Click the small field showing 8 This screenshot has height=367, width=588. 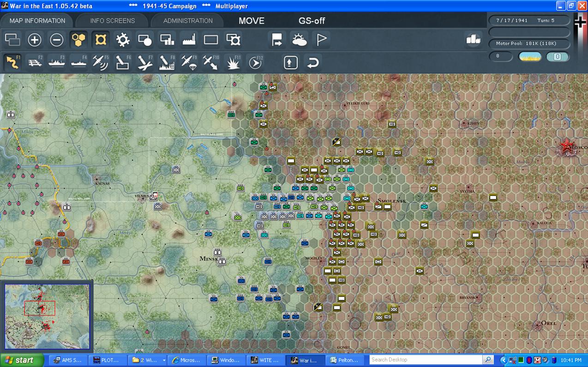click(501, 56)
